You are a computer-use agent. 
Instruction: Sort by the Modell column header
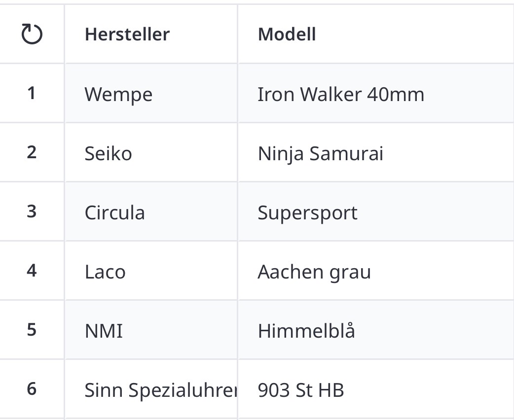[287, 35]
